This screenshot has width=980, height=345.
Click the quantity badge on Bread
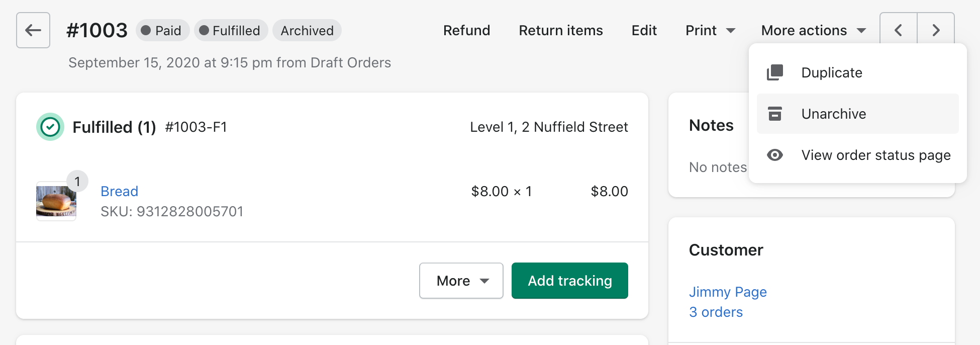pos(77,181)
